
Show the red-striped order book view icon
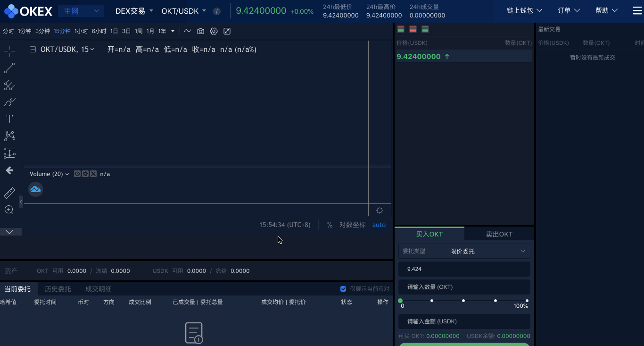click(x=413, y=29)
